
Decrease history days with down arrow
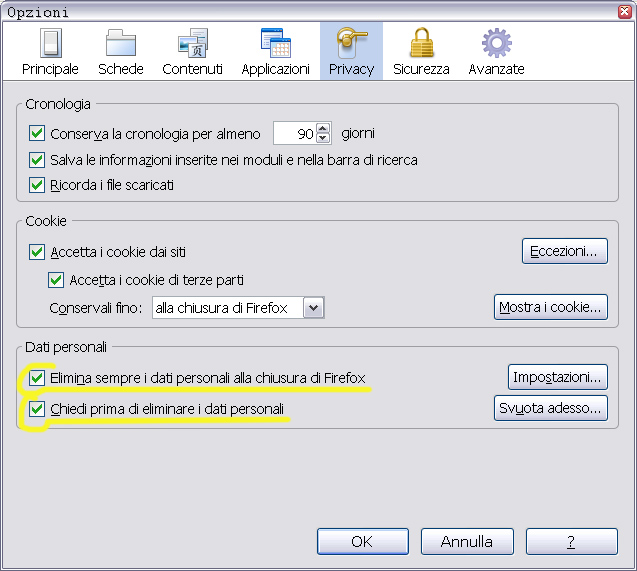(x=323, y=138)
